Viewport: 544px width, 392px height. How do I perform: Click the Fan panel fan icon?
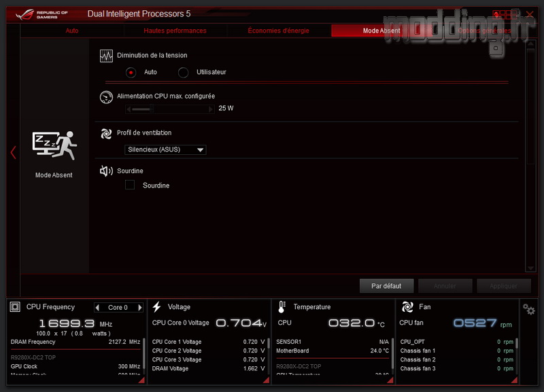point(407,306)
